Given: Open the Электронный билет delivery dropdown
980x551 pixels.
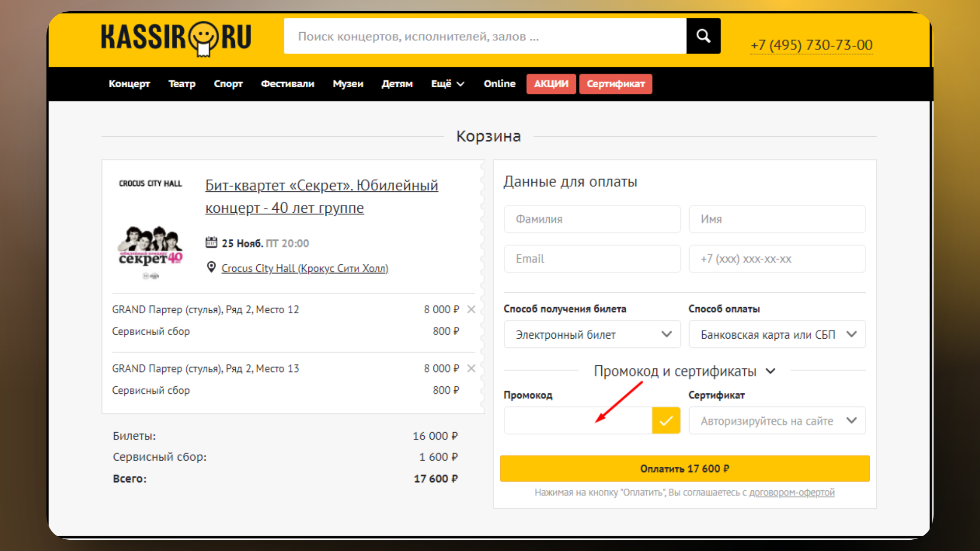Looking at the screenshot, I should point(592,334).
